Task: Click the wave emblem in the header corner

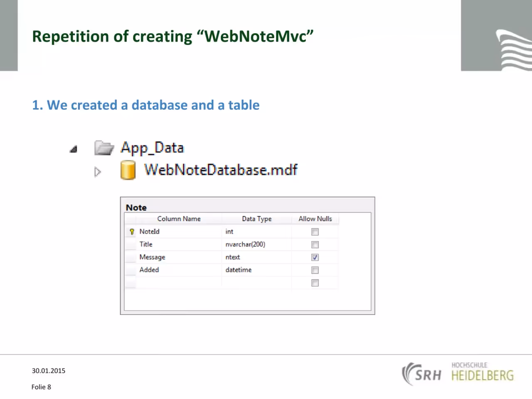Action: (x=514, y=49)
